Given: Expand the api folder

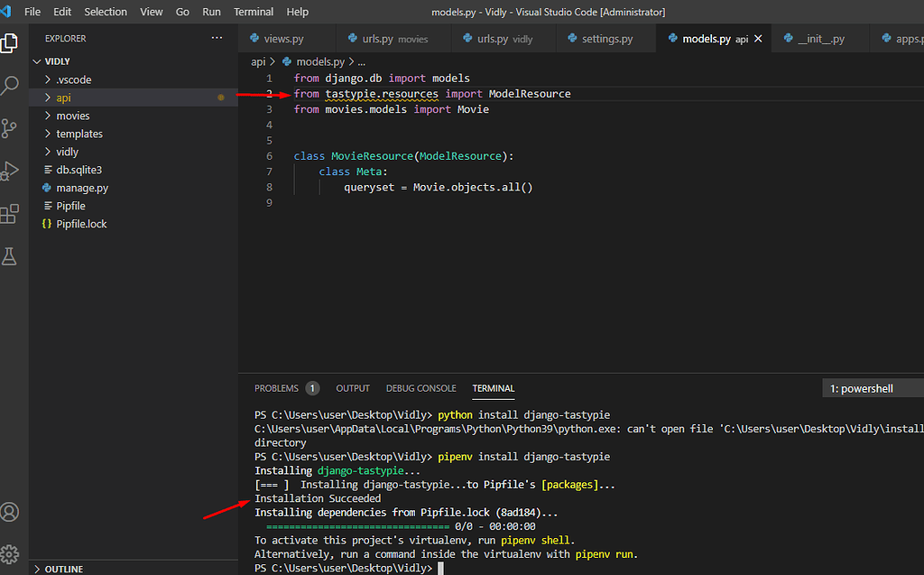Looking at the screenshot, I should click(x=63, y=97).
